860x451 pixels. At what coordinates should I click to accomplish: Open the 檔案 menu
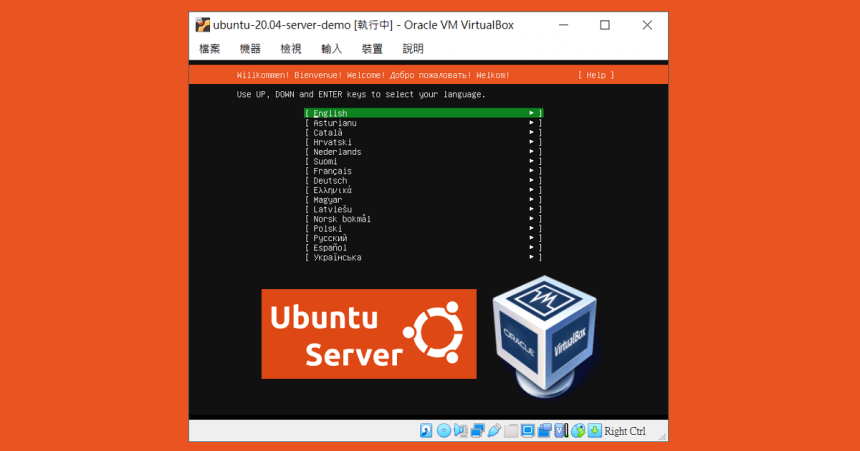tap(210, 49)
